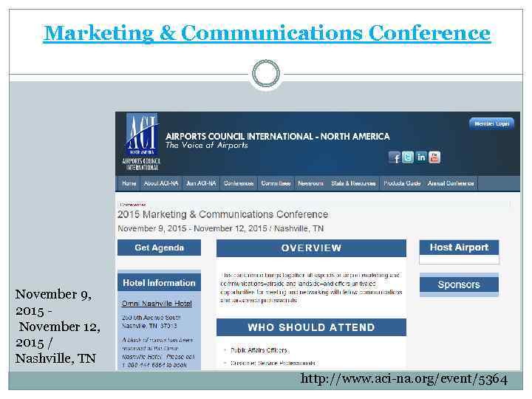Click the Get Agenda button
The width and height of the screenshot is (532, 399).
click(159, 248)
